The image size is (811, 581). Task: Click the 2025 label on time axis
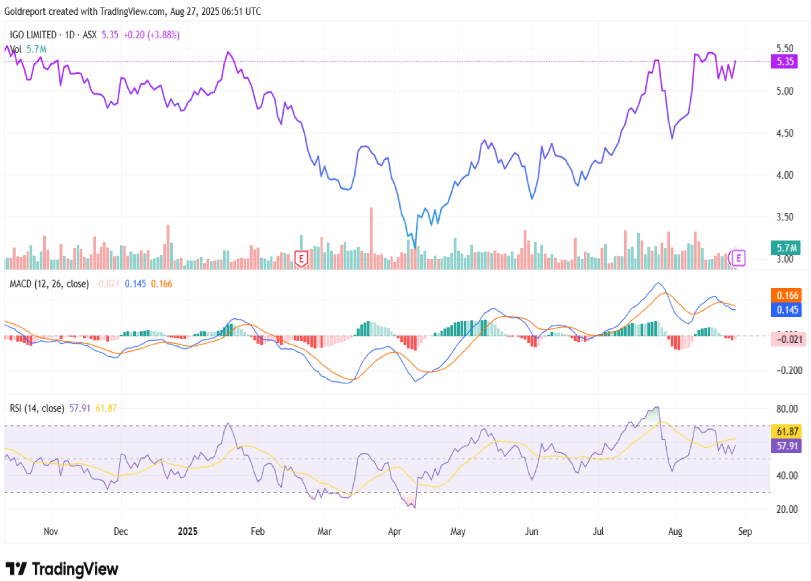tap(187, 533)
